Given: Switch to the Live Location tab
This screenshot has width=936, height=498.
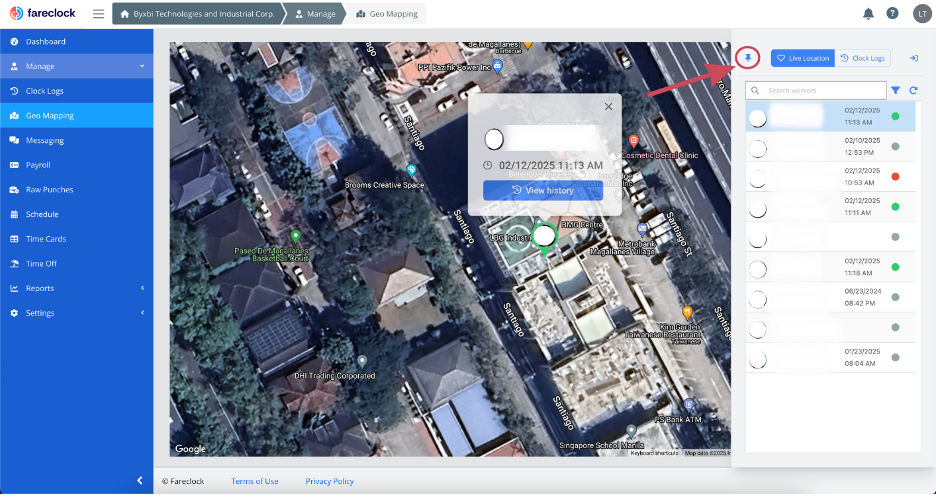Looking at the screenshot, I should click(803, 58).
